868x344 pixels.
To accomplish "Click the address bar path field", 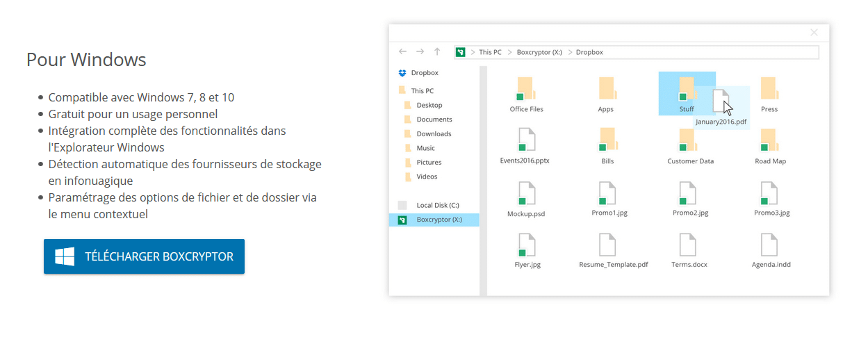I will tap(636, 52).
